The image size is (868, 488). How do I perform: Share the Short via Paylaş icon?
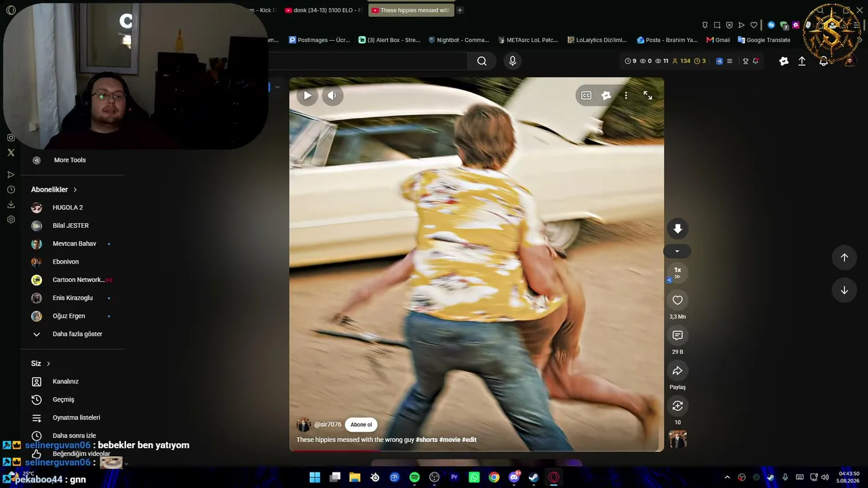coord(677,371)
